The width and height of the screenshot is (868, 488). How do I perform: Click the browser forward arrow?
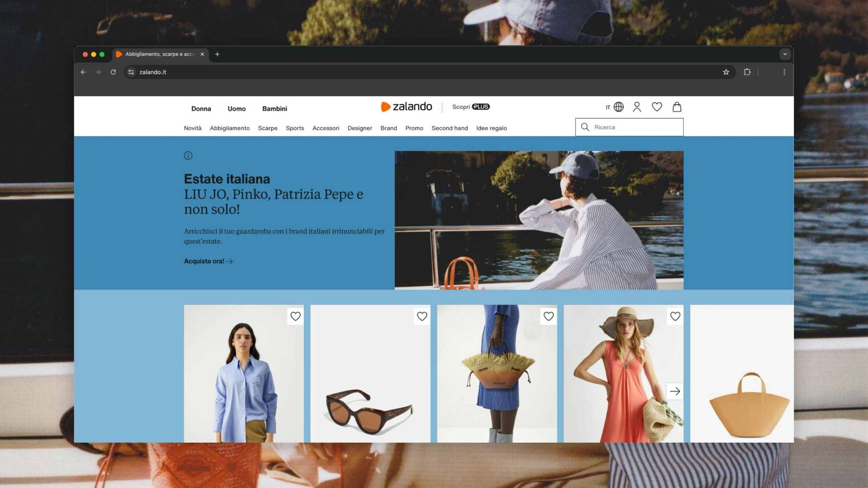coord(98,72)
